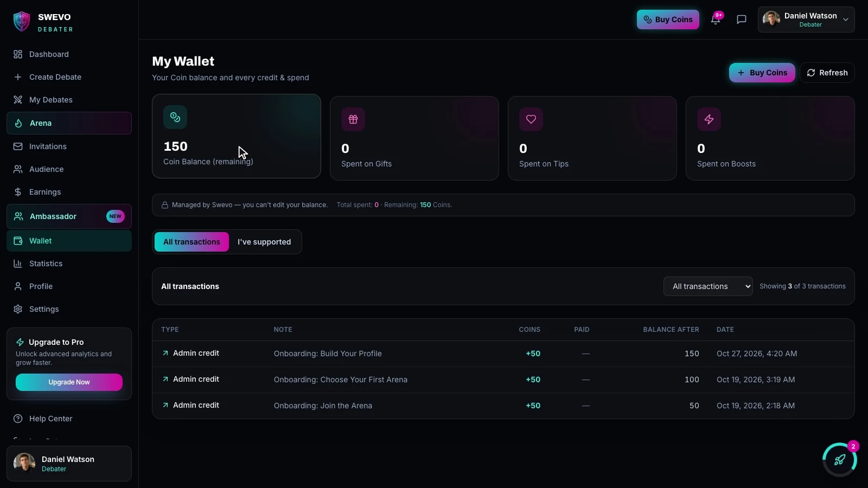Open Invitations in the sidebar

(69, 146)
